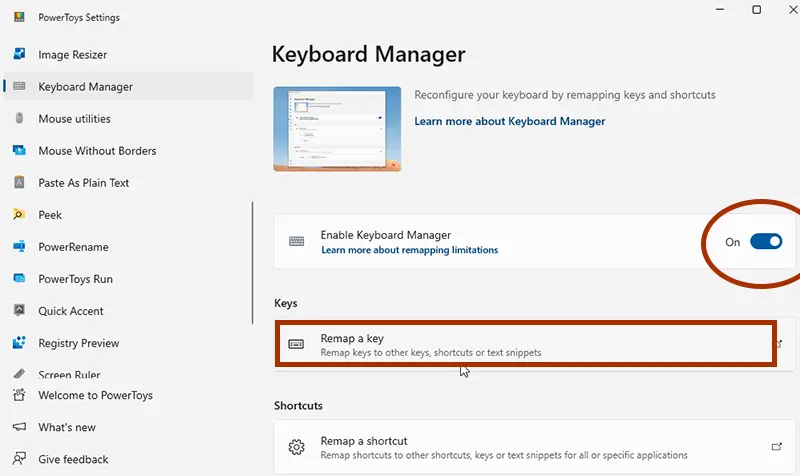Minimize the PowerToys Settings window
The width and height of the screenshot is (800, 476).
coord(719,10)
